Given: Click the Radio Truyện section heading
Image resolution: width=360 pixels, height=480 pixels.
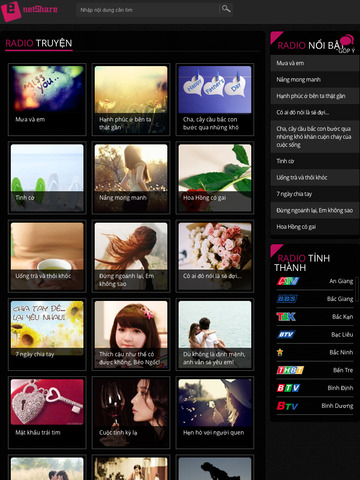Looking at the screenshot, I should pyautogui.click(x=39, y=43).
